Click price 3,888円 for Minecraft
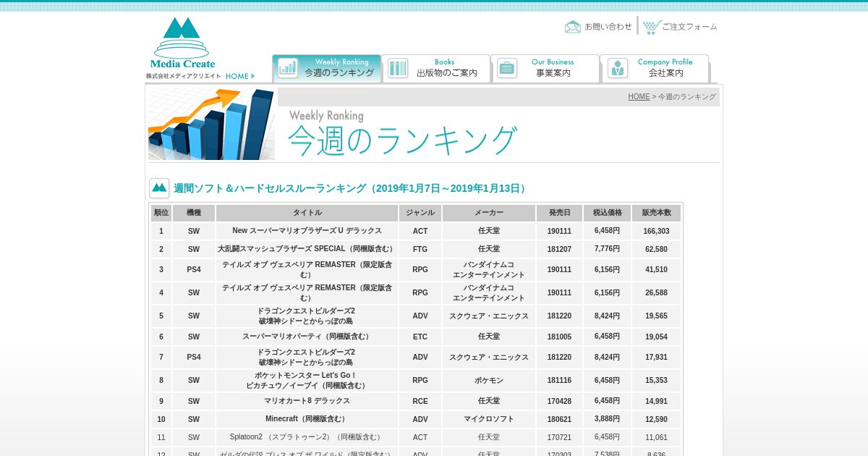Viewport: 868px width, 456px height. pyautogui.click(x=608, y=419)
